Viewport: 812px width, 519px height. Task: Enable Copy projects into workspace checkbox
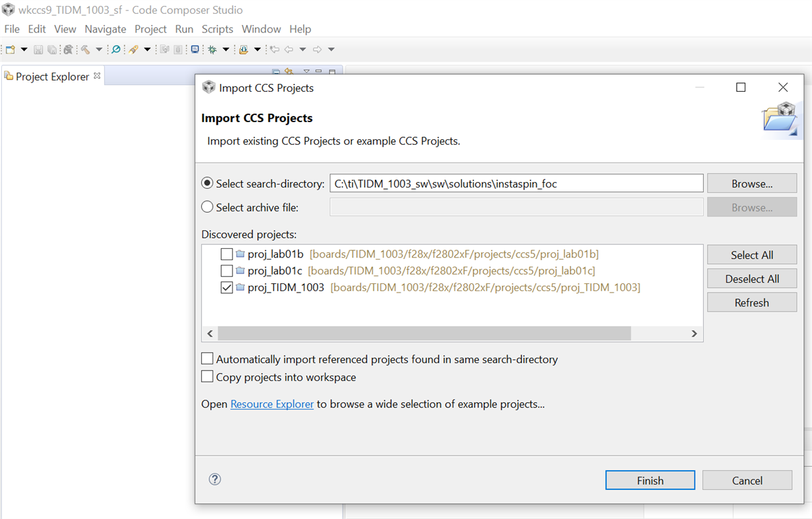point(207,376)
